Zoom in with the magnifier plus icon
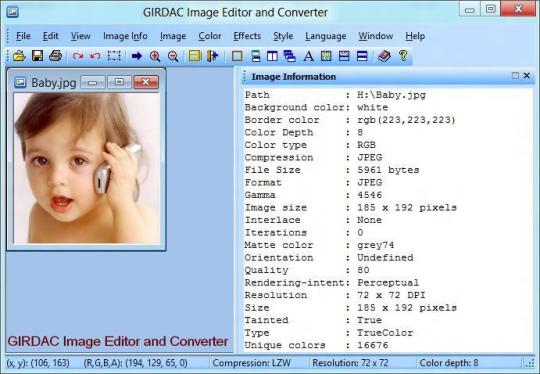 click(x=155, y=56)
